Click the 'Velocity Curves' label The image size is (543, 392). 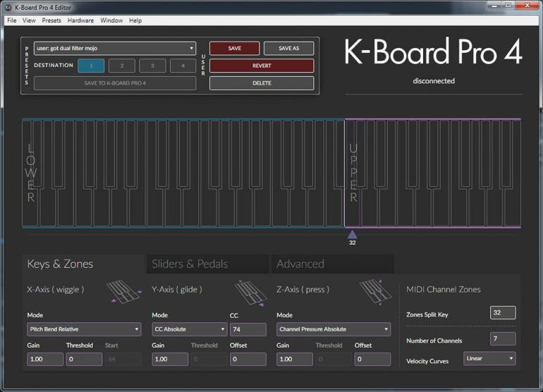[x=427, y=361]
